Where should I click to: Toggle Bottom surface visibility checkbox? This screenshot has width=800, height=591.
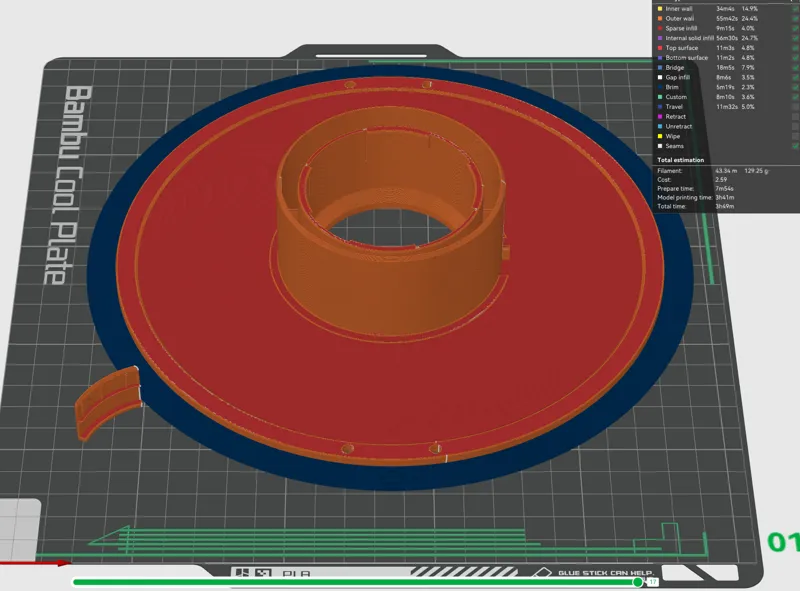click(796, 58)
